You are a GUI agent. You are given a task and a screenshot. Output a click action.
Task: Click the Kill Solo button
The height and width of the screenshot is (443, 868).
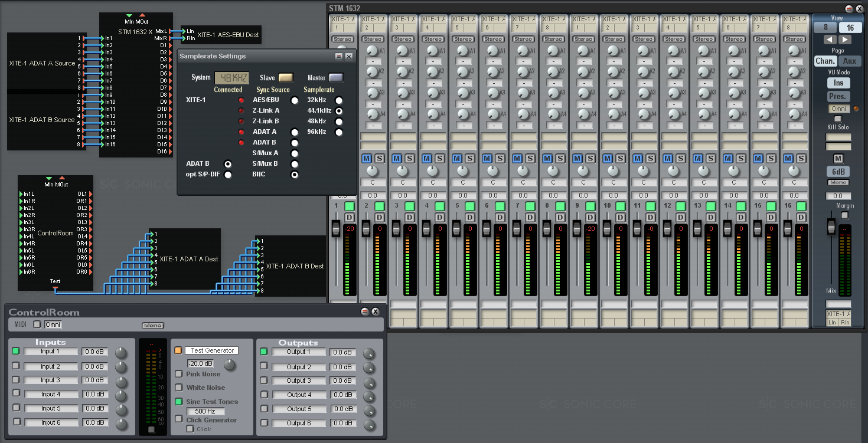pos(838,120)
